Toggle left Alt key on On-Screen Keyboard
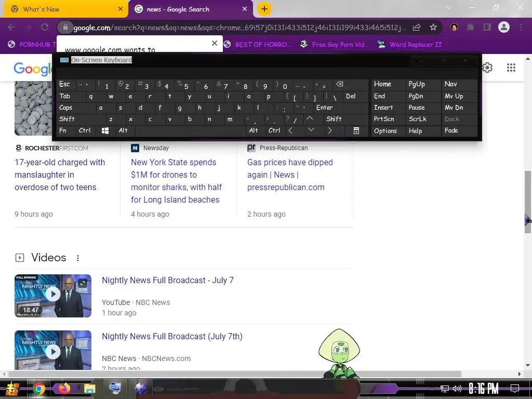Screen dimensions: 532x399 [x=125, y=130]
